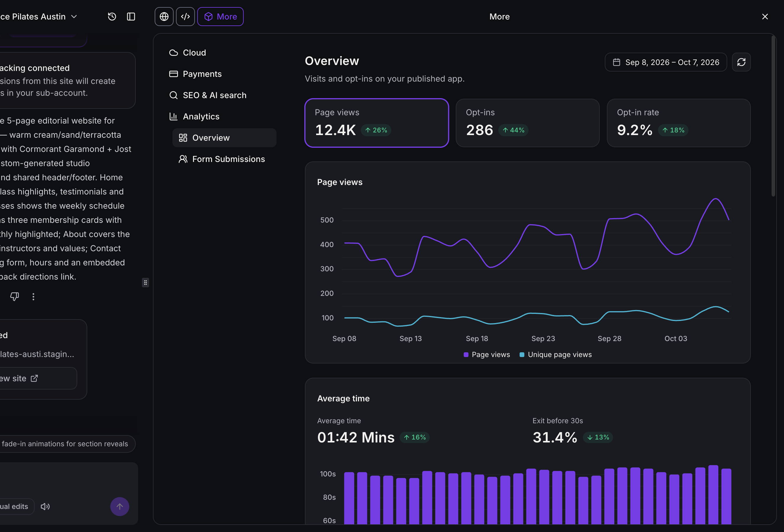Open the globe preview view

click(x=164, y=17)
